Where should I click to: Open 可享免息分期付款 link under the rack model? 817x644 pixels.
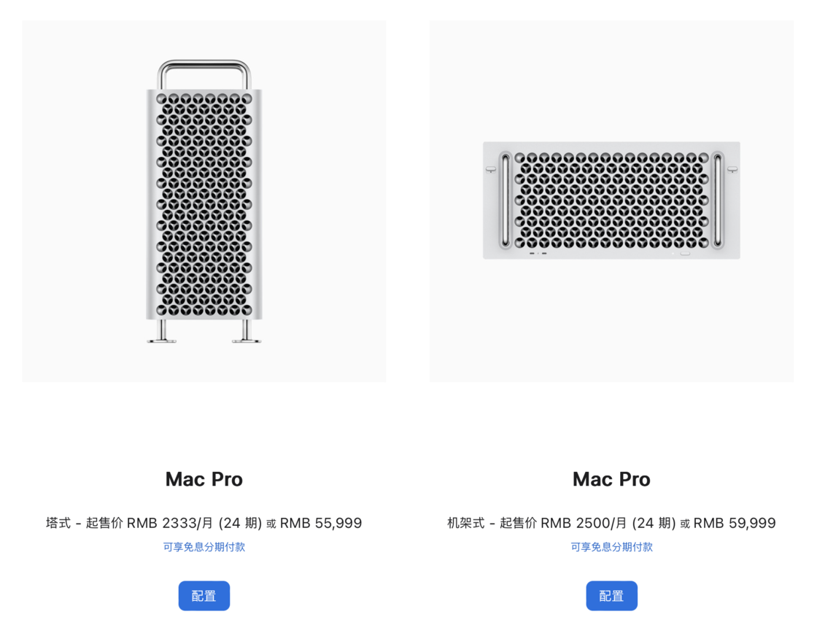point(611,546)
